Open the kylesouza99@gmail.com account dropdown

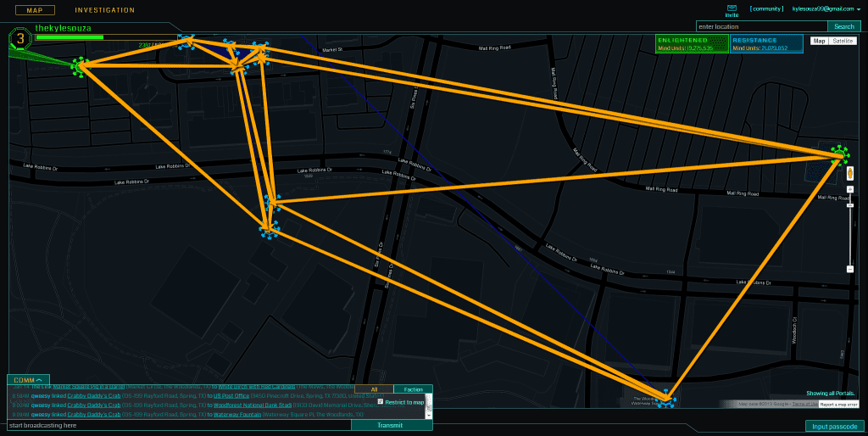pos(826,8)
